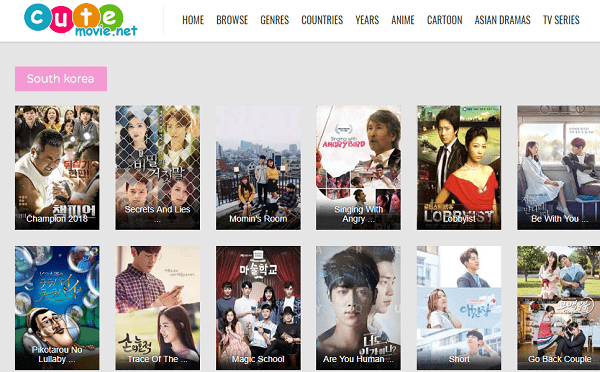Viewport: 600px width, 372px height.
Task: Click the South korea category label
Action: pyautogui.click(x=61, y=79)
